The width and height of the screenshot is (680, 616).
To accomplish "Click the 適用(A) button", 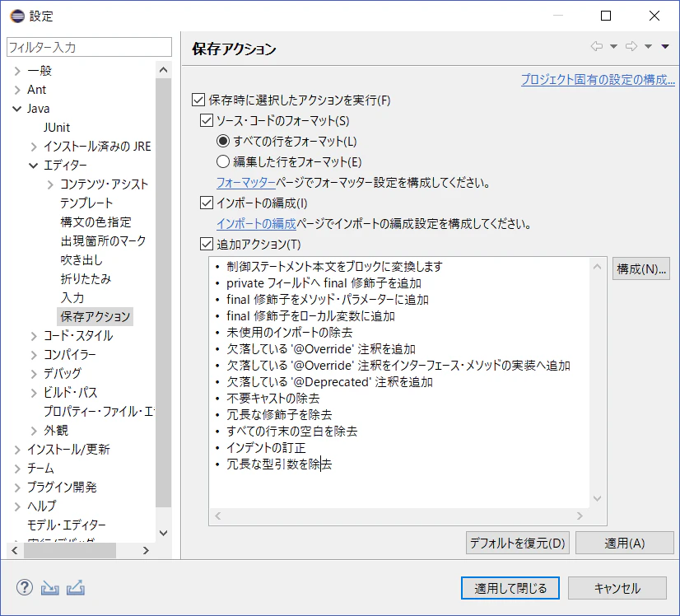I will coord(625,544).
